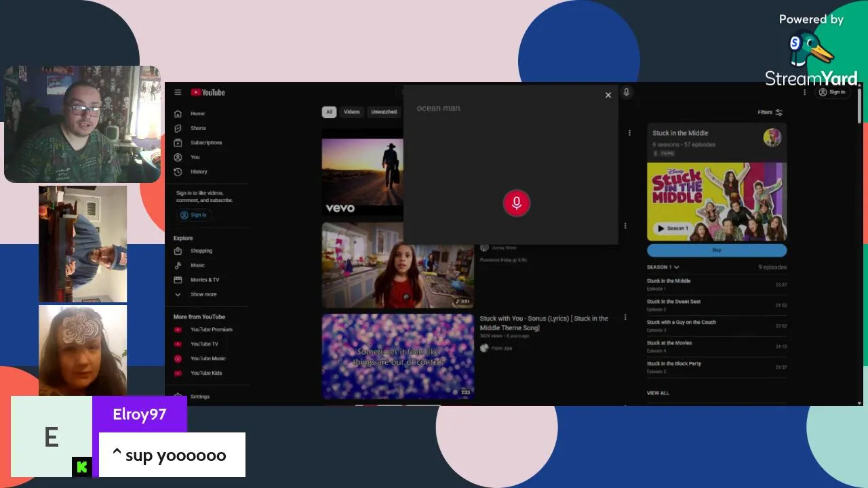Click the middle rotated webcam feed
This screenshot has height=488, width=868.
point(83,244)
